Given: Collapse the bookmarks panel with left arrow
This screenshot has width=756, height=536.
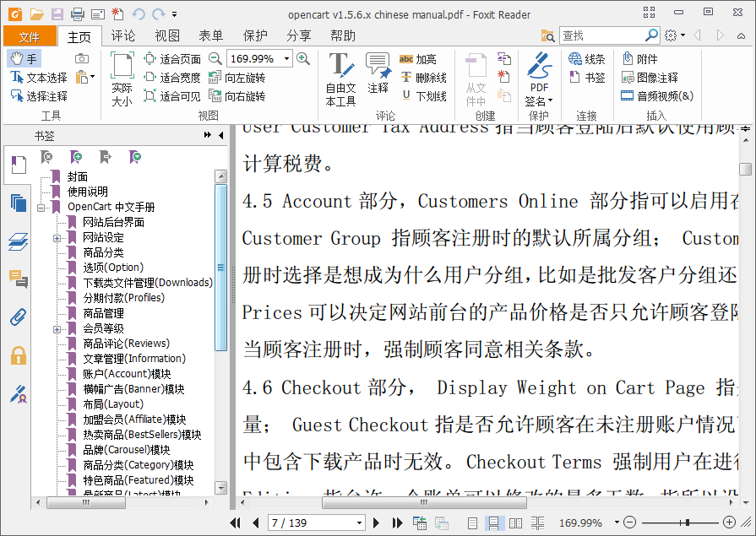Looking at the screenshot, I should click(220, 135).
